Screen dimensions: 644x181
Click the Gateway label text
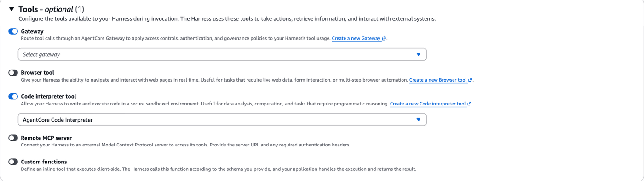[x=32, y=31]
